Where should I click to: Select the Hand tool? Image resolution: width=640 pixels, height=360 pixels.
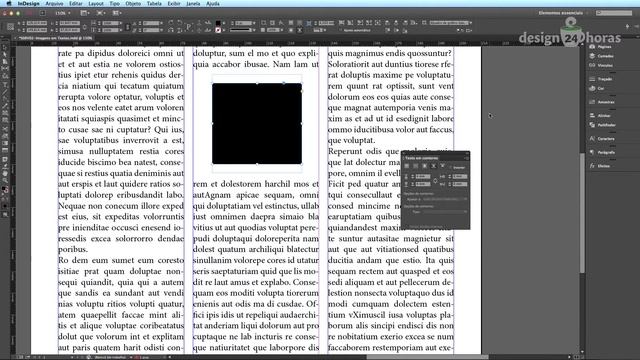click(x=5, y=173)
